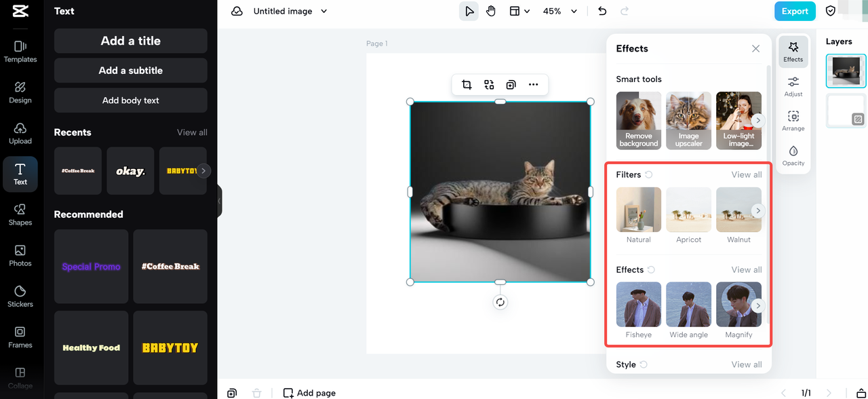Select the okay. recent text style
This screenshot has width=868, height=399.
pos(130,171)
